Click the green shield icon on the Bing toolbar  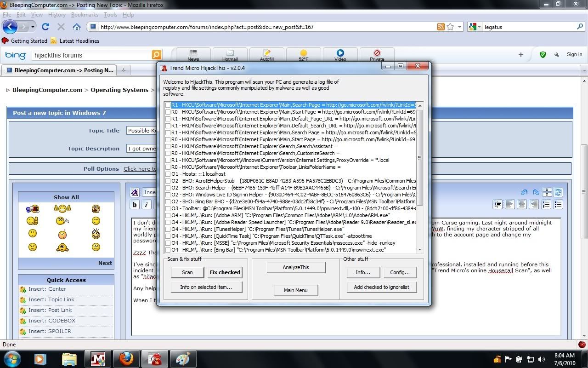pyautogui.click(x=543, y=55)
